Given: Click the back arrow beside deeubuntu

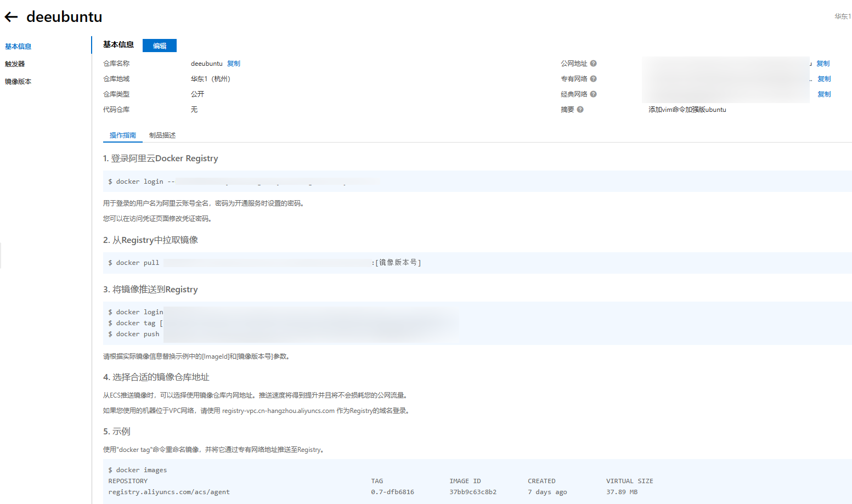Looking at the screenshot, I should [12, 17].
